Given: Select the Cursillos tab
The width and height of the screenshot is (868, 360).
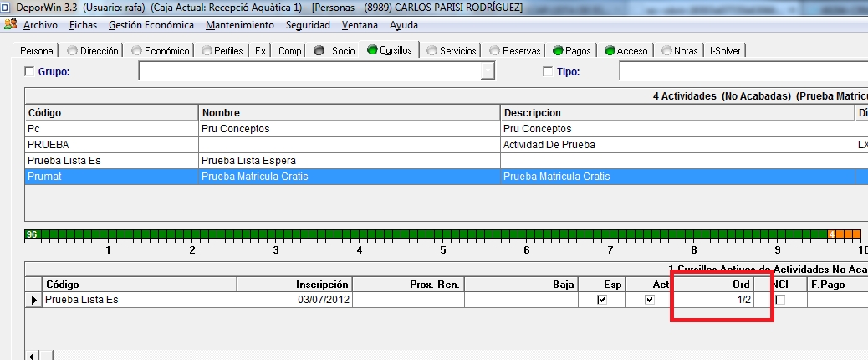Looking at the screenshot, I should tap(389, 50).
